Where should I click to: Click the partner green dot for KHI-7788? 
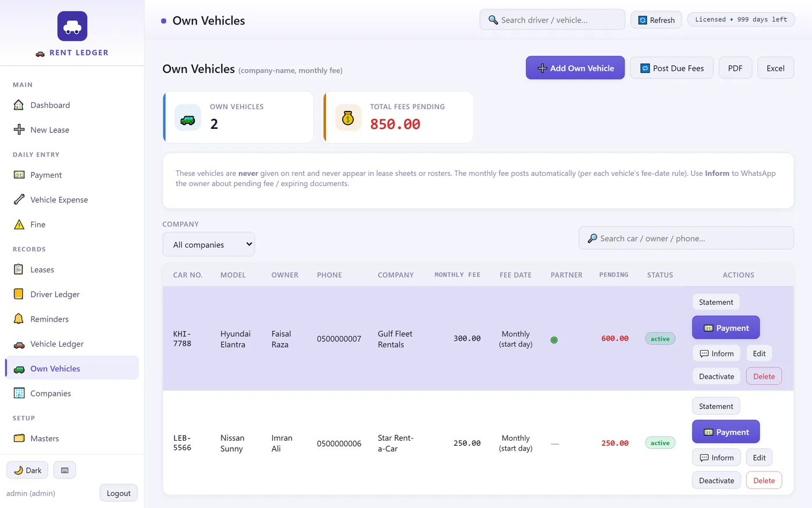click(554, 340)
